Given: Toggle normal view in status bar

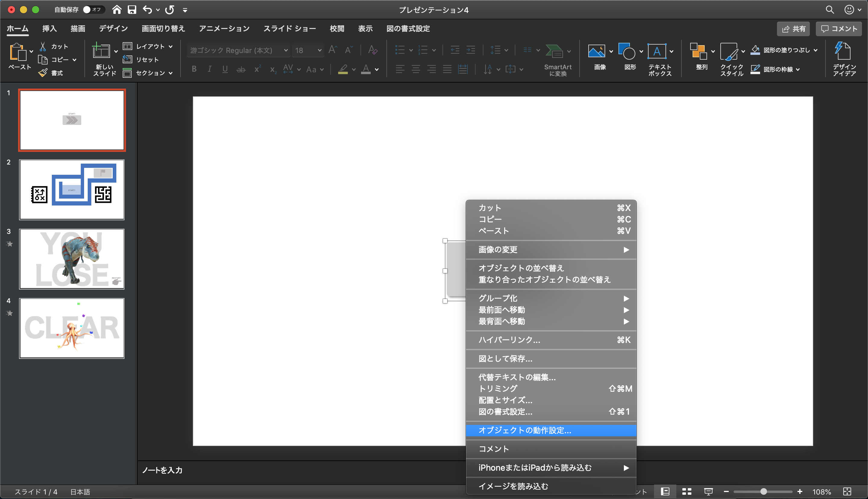Looking at the screenshot, I should pos(665,491).
